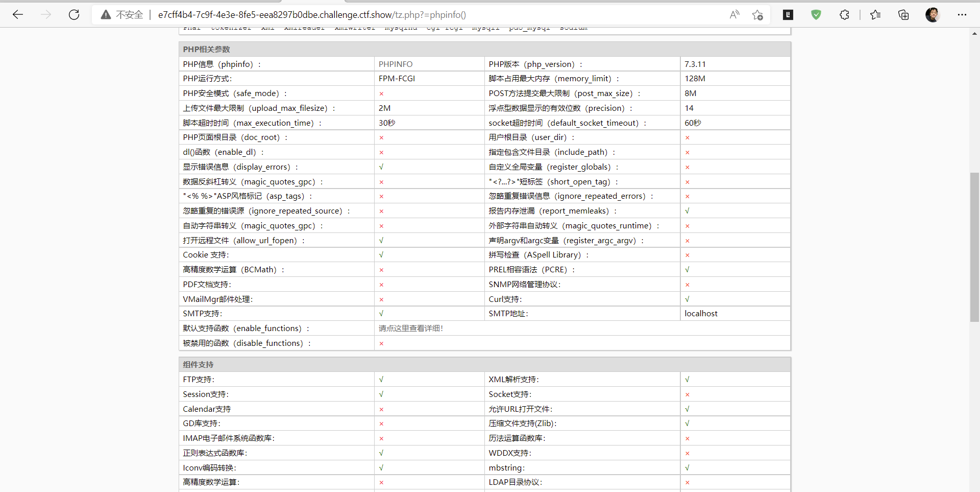Click the report_memleaks label
This screenshot has height=492, width=980.
pos(553,211)
